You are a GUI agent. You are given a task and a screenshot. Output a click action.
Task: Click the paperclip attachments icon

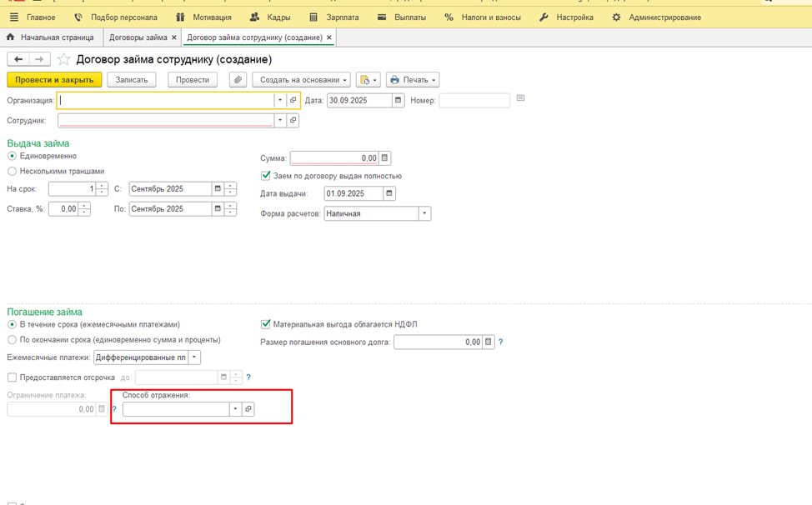coord(238,80)
